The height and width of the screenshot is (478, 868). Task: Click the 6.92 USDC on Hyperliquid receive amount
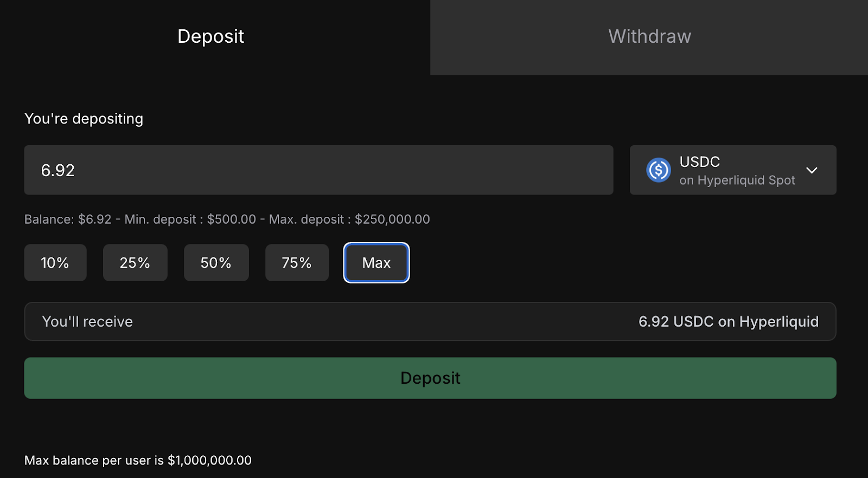click(x=728, y=321)
